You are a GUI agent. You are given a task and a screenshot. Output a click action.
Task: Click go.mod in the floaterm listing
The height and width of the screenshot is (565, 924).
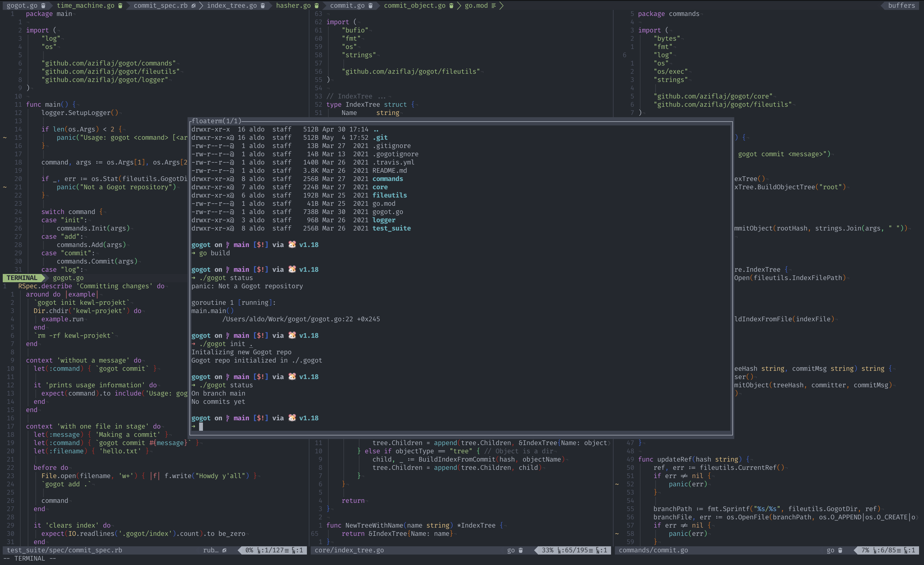[384, 203]
